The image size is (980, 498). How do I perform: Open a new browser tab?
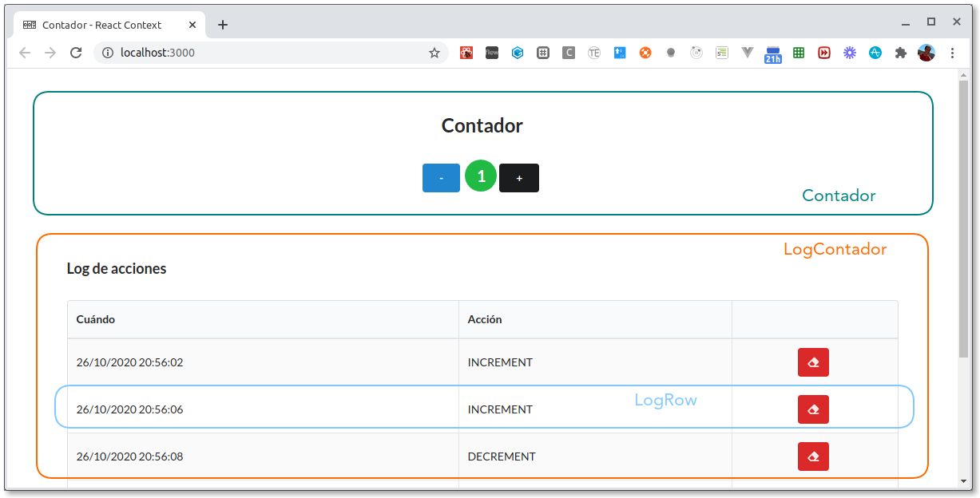(x=223, y=25)
